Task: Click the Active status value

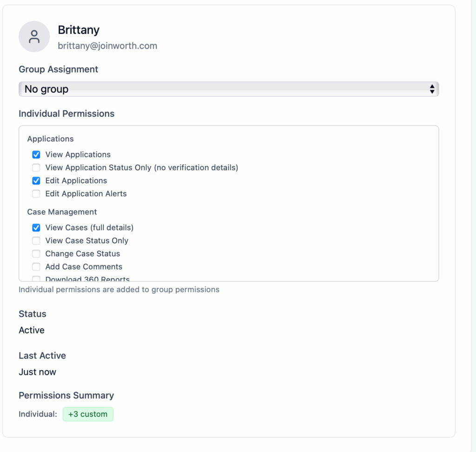Action: coord(32,331)
